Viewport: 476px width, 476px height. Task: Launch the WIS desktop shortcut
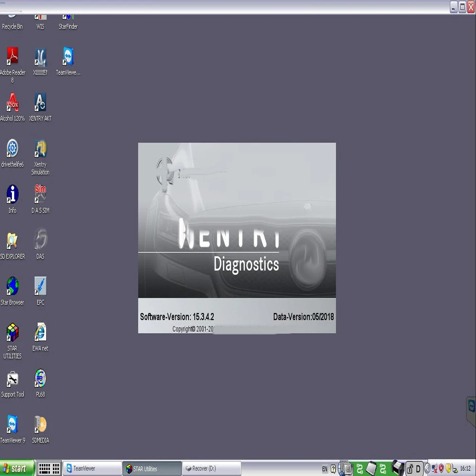point(40,22)
